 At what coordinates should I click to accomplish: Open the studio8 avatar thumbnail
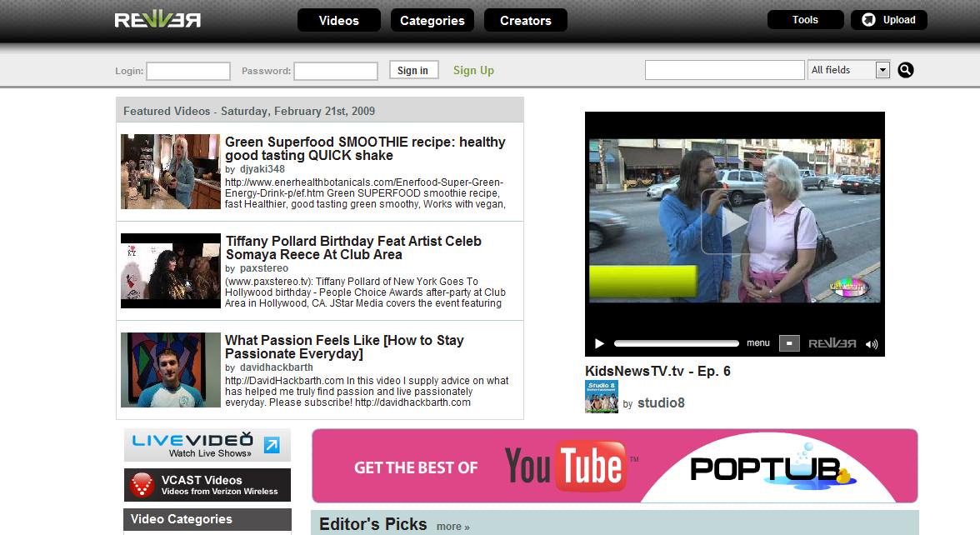pyautogui.click(x=602, y=397)
